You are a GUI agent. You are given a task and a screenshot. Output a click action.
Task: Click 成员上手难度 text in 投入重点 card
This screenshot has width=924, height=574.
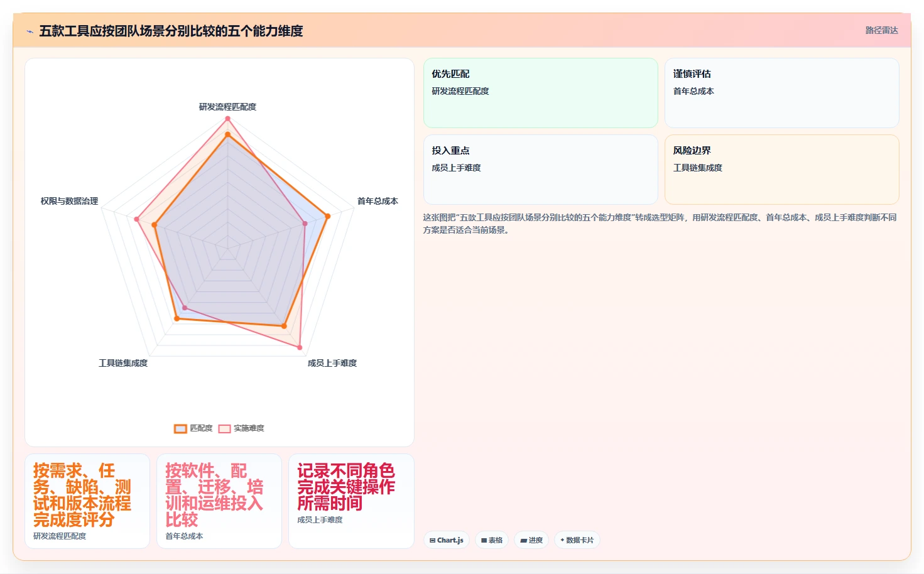tap(456, 168)
